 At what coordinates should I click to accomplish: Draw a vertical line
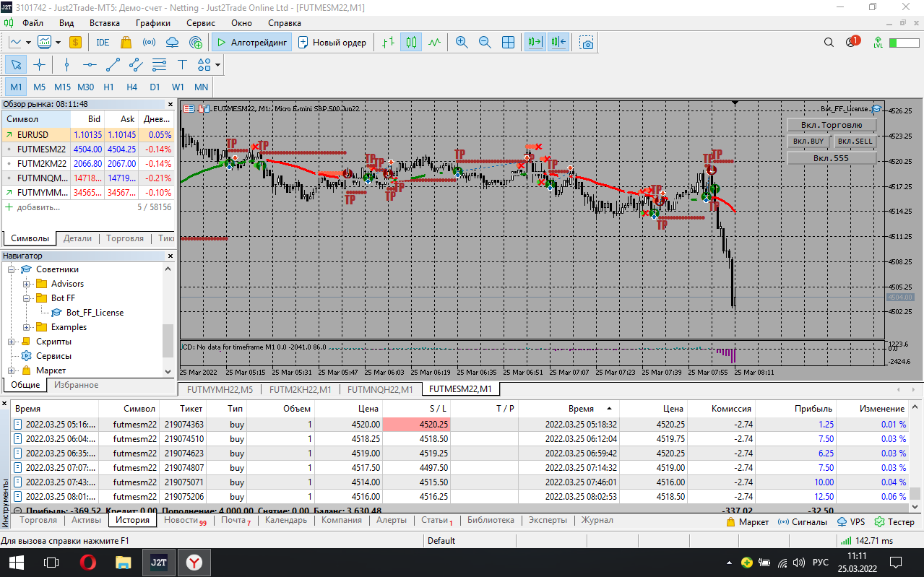(x=66, y=64)
